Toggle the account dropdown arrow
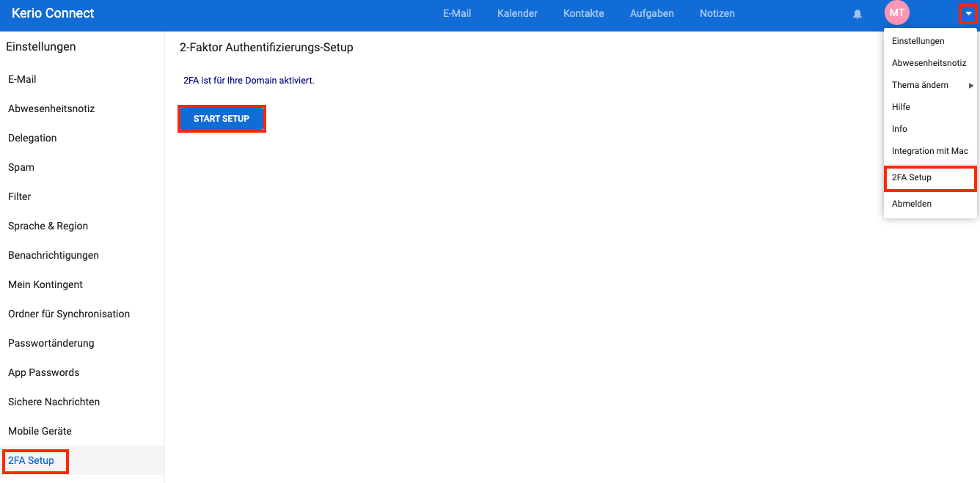 pyautogui.click(x=968, y=13)
